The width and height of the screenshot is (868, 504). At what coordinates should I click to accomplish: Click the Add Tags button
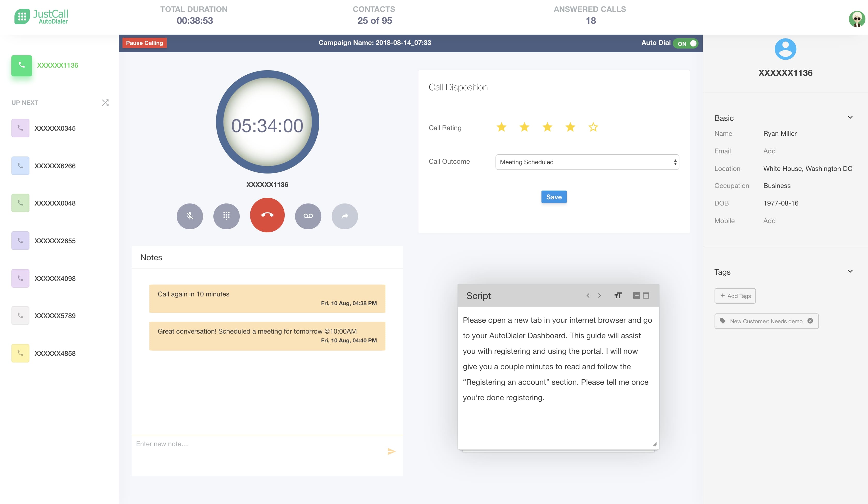[x=735, y=296]
